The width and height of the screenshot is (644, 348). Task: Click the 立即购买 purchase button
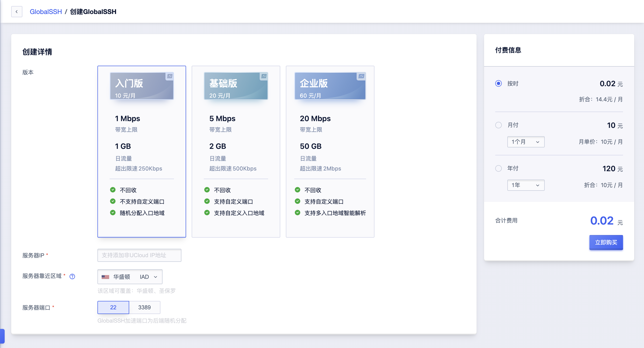click(x=606, y=242)
